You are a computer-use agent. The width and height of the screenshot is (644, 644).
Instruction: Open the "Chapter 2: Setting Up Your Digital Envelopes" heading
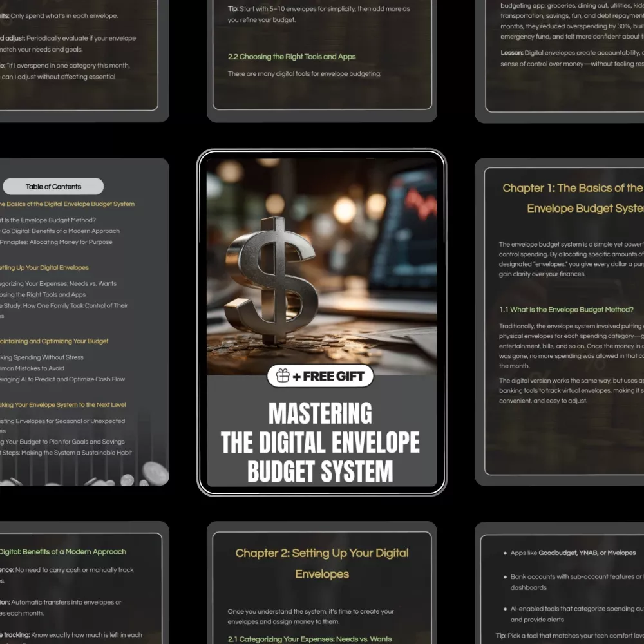click(322, 563)
